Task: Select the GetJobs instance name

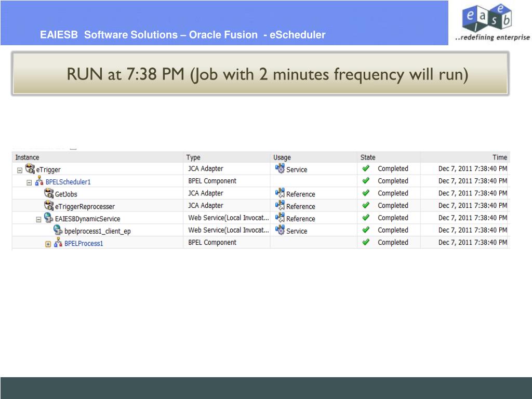Action: [x=66, y=194]
